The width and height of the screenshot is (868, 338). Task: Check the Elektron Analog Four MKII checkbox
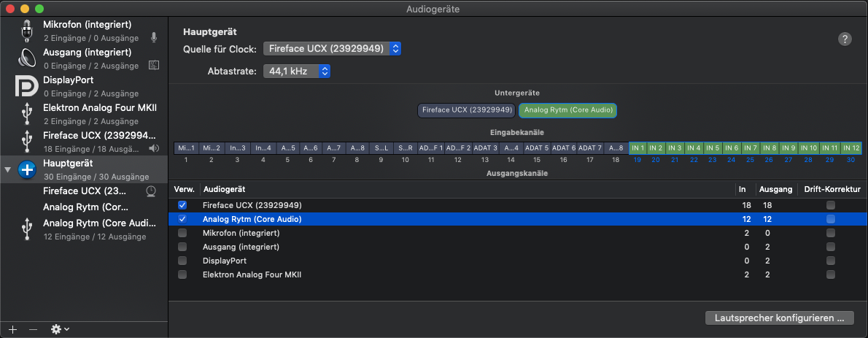pyautogui.click(x=182, y=274)
